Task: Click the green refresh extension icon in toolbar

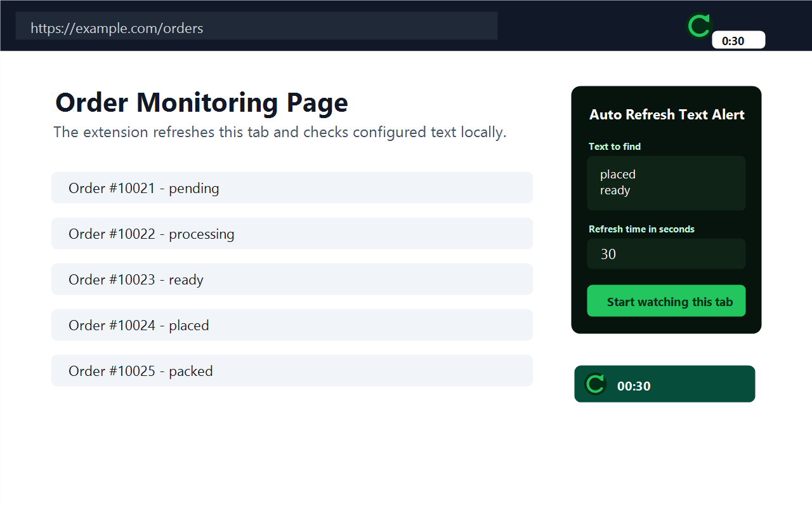Action: (699, 26)
